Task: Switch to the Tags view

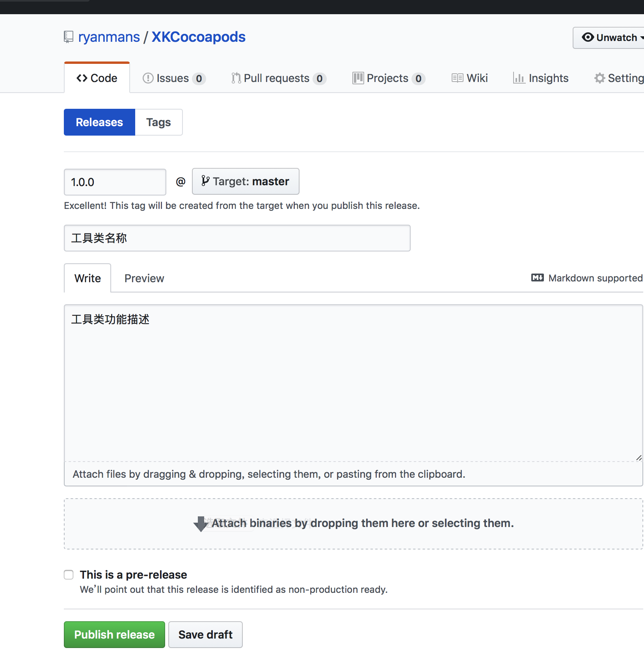Action: pyautogui.click(x=158, y=122)
